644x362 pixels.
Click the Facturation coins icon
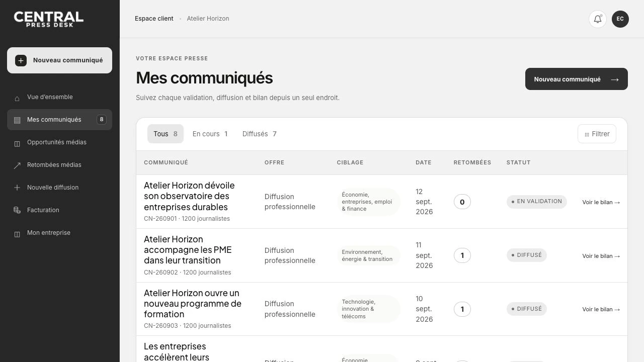tap(17, 210)
